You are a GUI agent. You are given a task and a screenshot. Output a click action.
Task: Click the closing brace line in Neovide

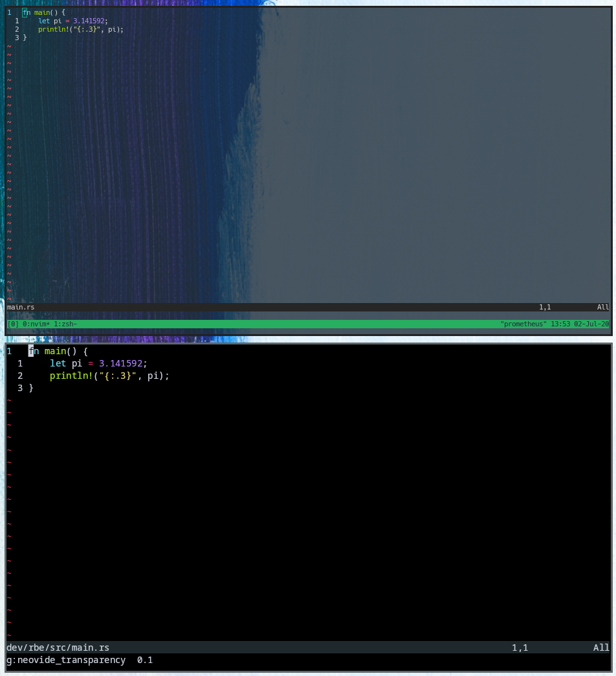pyautogui.click(x=31, y=388)
